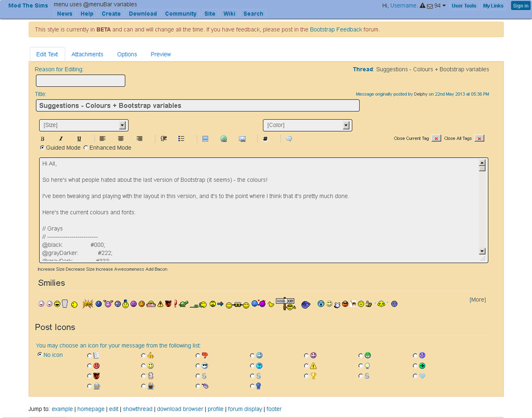Viewport: 532px width, 418px height.
Task: Insert a hyperlink using the globe icon
Action: pyautogui.click(x=224, y=138)
